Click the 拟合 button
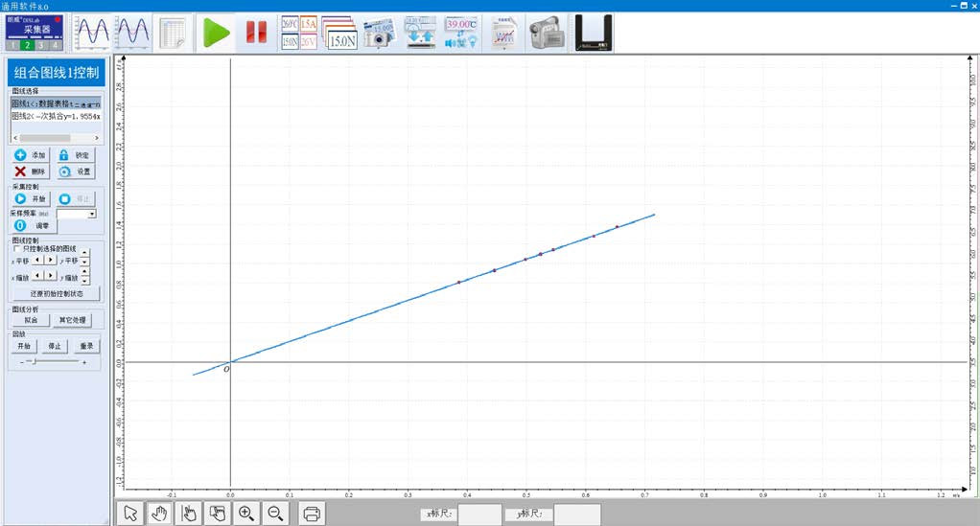The width and height of the screenshot is (980, 526). 31,319
